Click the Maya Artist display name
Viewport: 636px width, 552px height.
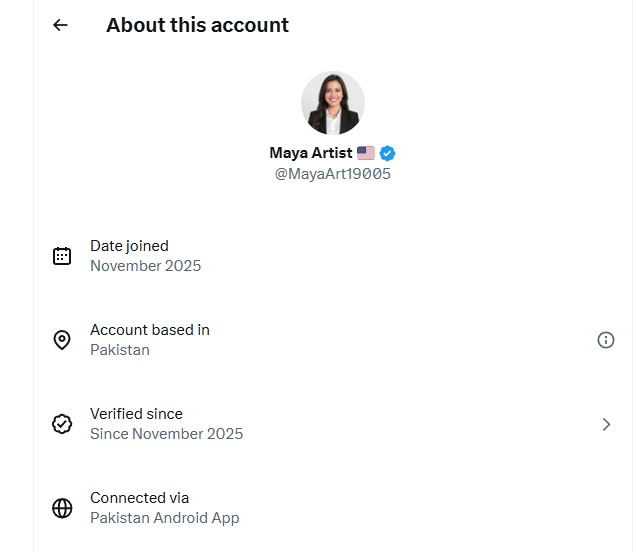pos(311,153)
